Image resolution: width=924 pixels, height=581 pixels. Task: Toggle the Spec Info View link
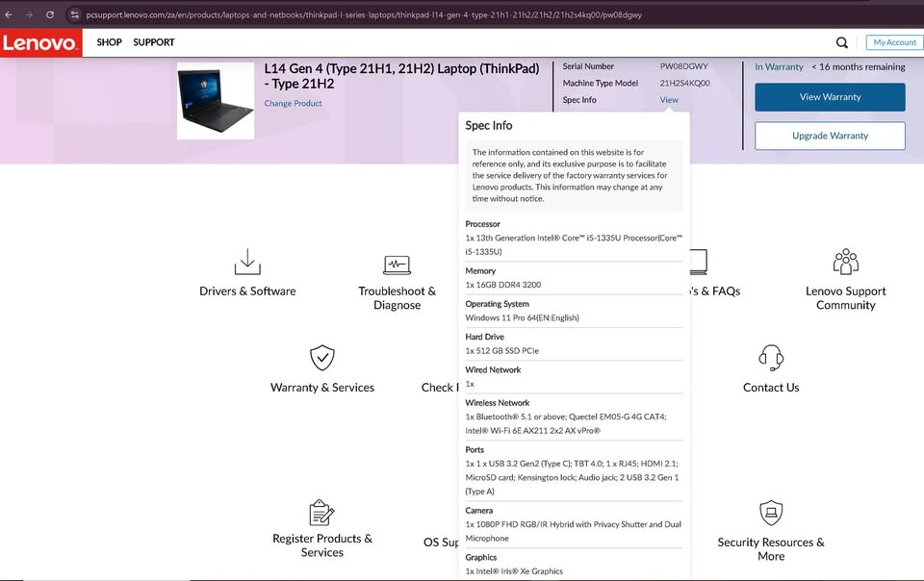pos(669,100)
